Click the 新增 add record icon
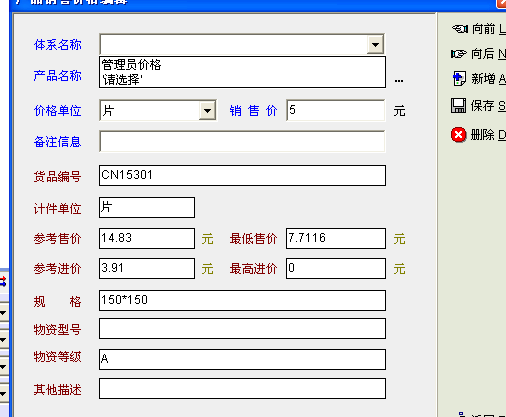Image resolution: width=506 pixels, height=417 pixels. pyautogui.click(x=459, y=79)
